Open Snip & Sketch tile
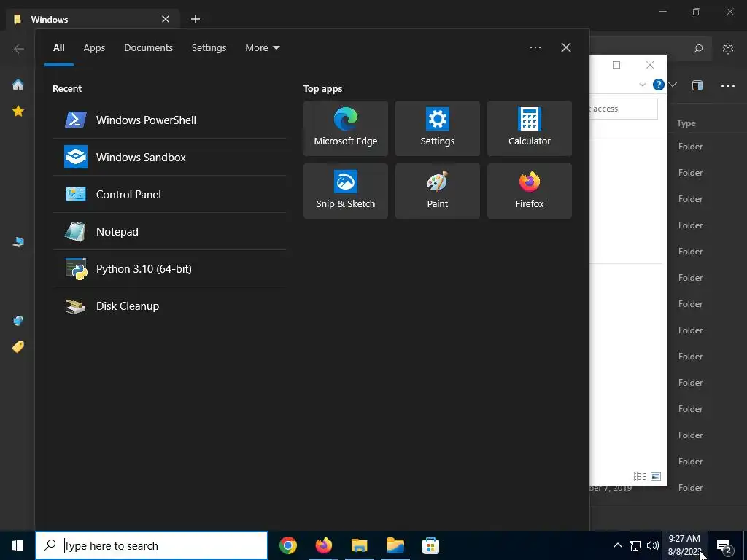 click(x=345, y=191)
